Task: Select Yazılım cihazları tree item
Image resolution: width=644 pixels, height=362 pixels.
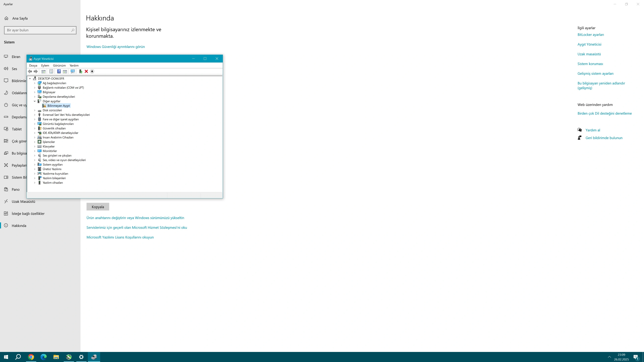Action: (x=53, y=183)
